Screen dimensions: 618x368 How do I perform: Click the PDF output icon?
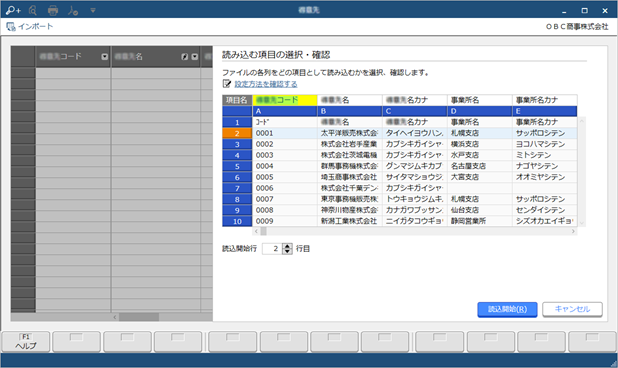(x=73, y=10)
